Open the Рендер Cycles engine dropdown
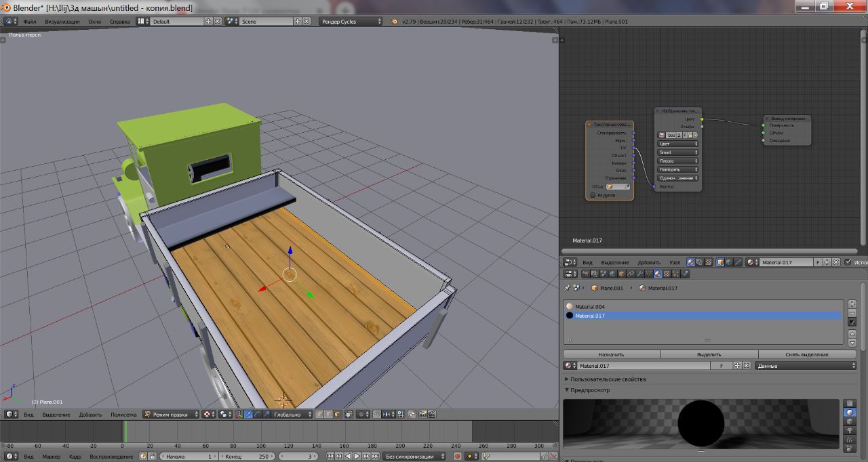The image size is (868, 462). click(x=351, y=22)
